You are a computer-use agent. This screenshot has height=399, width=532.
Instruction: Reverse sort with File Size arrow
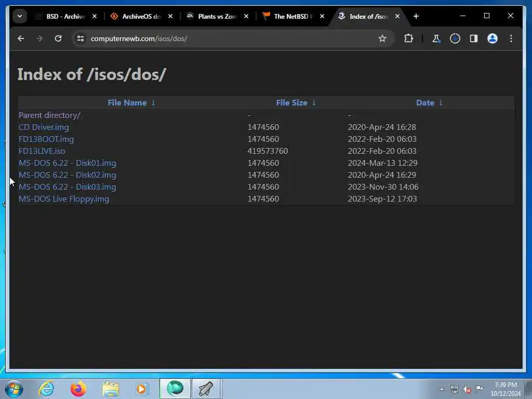click(314, 103)
